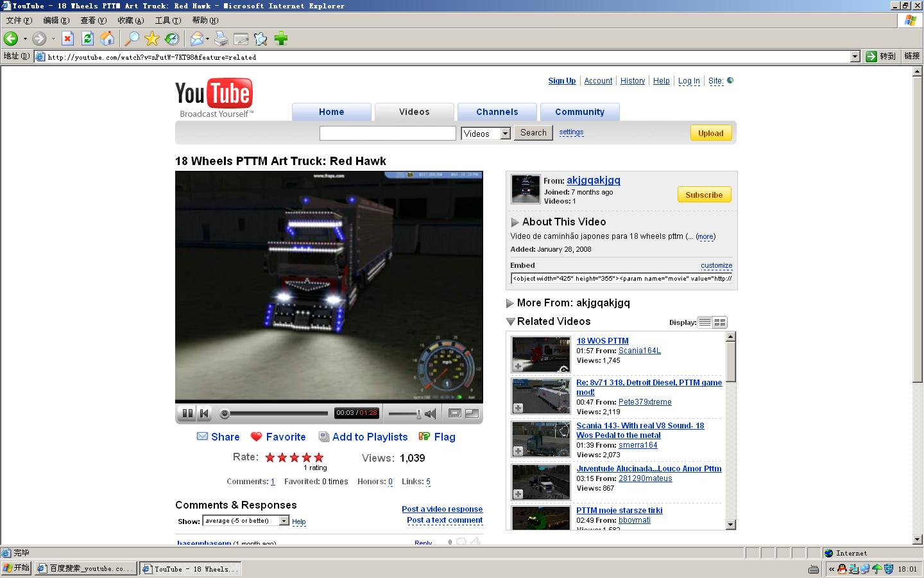The image size is (924, 578).
Task: Click the browser Stop toolbar icon
Action: point(67,39)
